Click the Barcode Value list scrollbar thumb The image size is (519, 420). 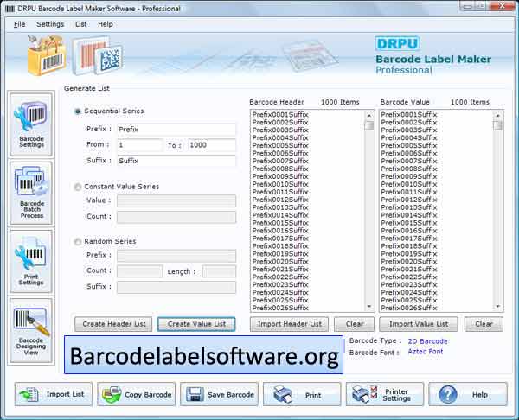[x=497, y=125]
